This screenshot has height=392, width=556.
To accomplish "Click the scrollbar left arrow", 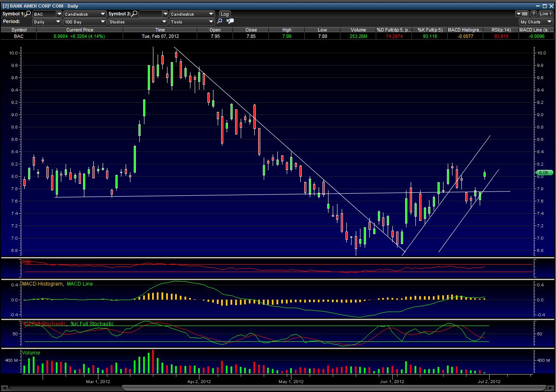I will [4, 388].
